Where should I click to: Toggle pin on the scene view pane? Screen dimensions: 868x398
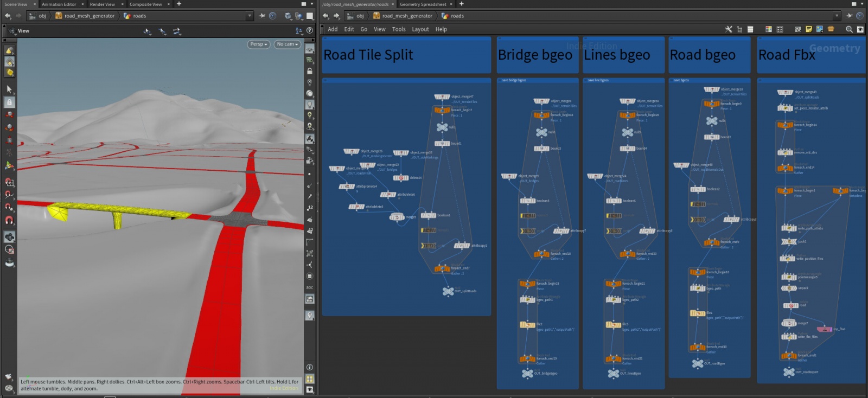click(x=262, y=16)
